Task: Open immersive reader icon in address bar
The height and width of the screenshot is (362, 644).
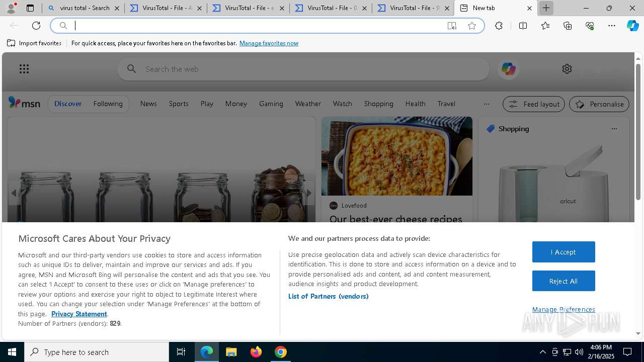Action: click(452, 26)
